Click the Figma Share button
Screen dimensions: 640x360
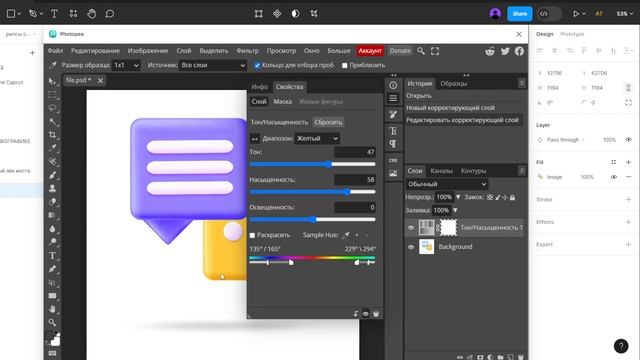[x=520, y=13]
